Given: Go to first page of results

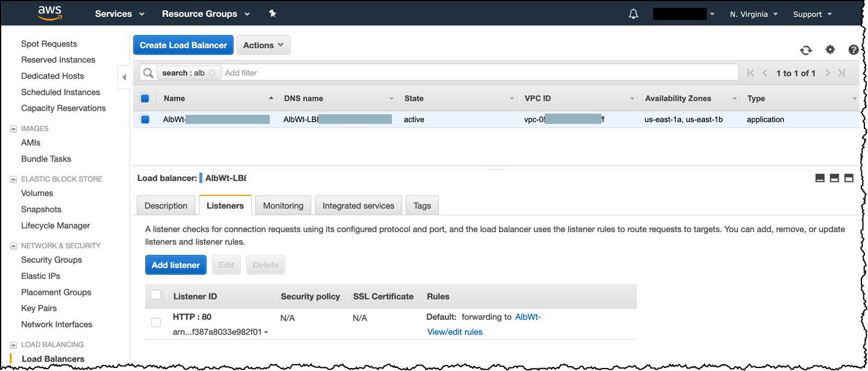Looking at the screenshot, I should (x=750, y=73).
